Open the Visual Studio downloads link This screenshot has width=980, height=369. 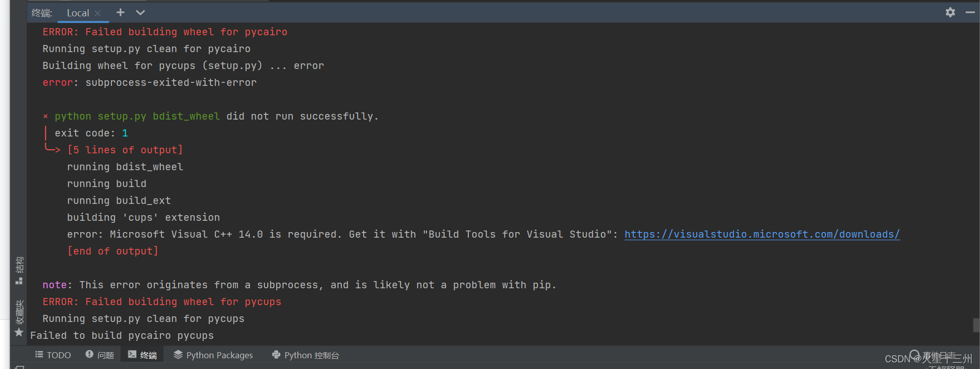point(761,234)
